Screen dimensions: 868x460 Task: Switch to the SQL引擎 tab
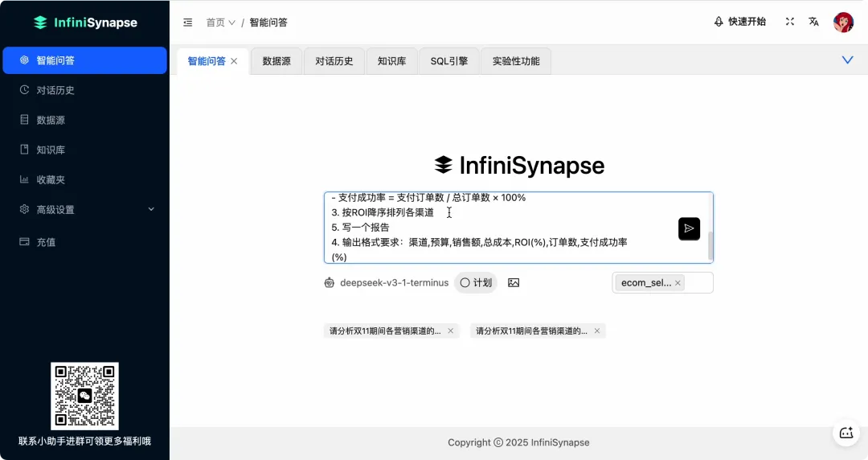pos(449,61)
